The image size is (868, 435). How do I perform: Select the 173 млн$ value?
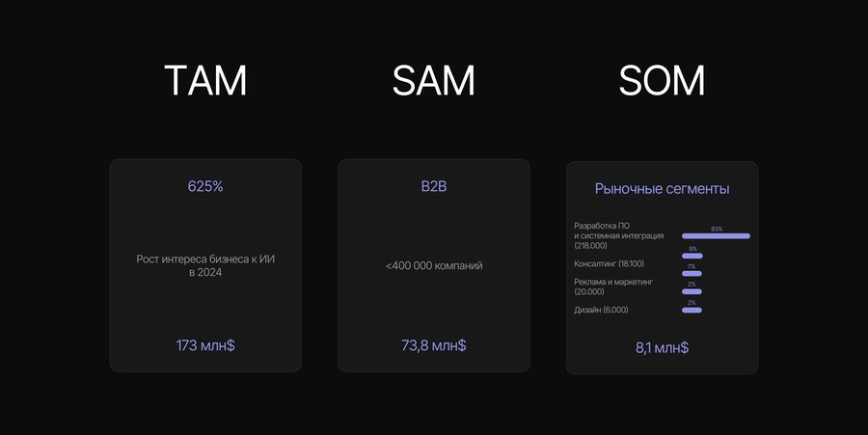coord(205,344)
